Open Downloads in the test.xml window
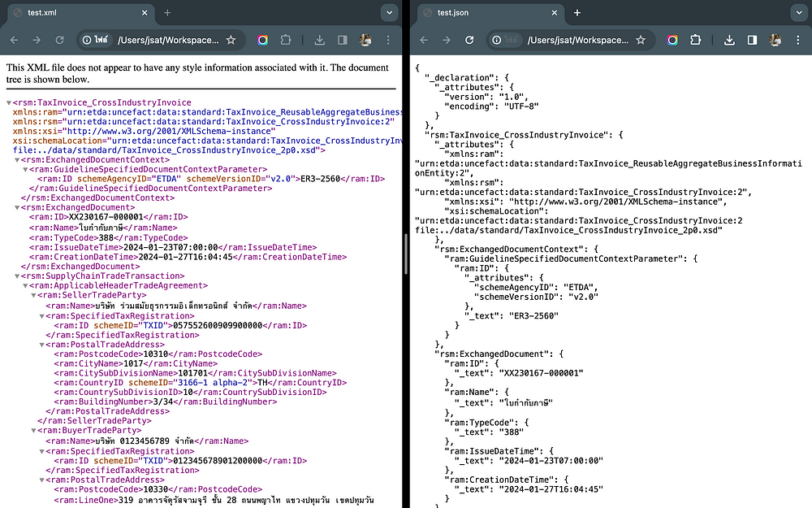This screenshot has width=812, height=508. pos(319,40)
